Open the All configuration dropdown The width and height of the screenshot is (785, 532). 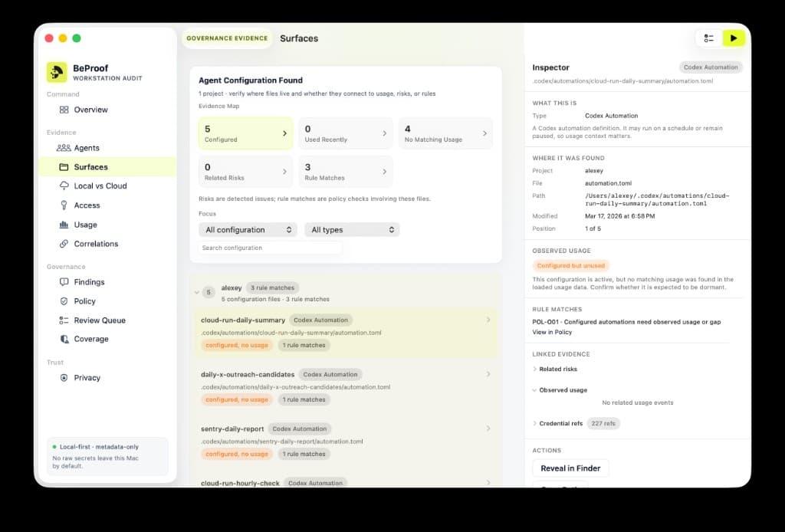[248, 230]
